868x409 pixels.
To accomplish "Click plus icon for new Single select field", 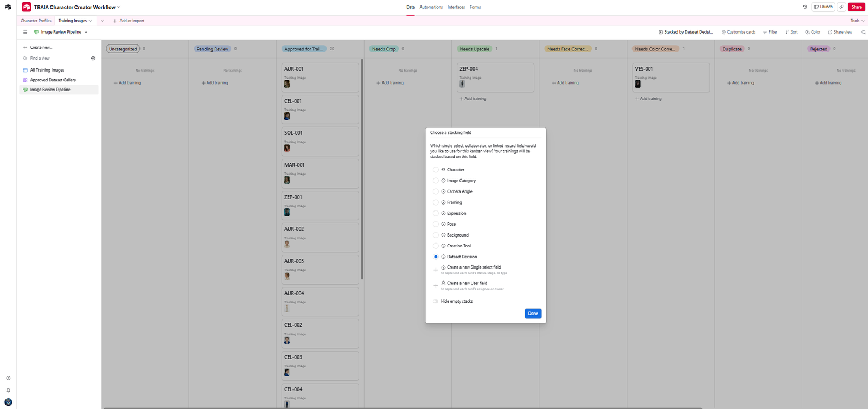I will [436, 270].
